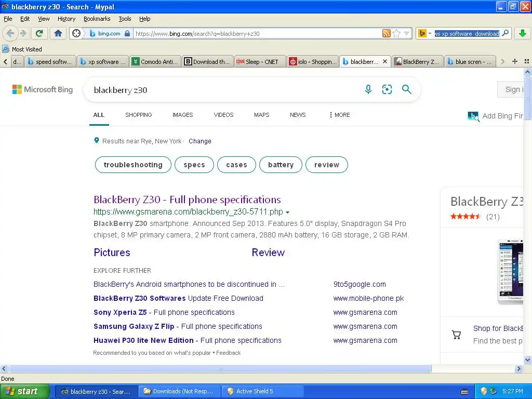Click the search bar magnifier icon
Viewport: 532px width, 399px height.
[505, 33]
